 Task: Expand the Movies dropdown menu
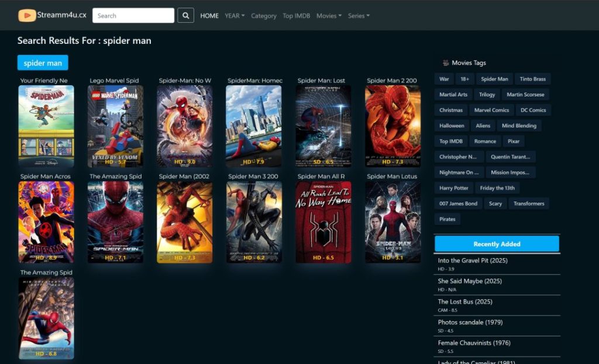[x=329, y=16]
